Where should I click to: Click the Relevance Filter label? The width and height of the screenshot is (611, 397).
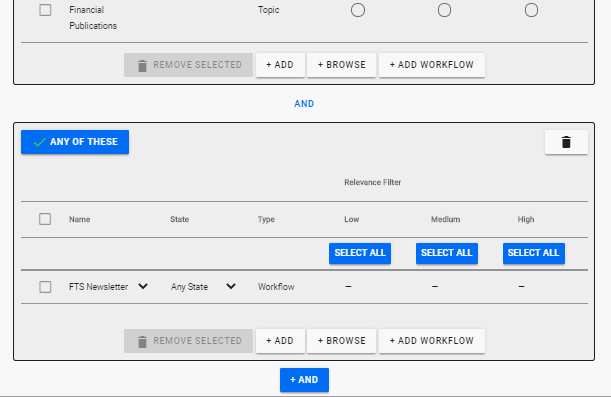tap(373, 182)
